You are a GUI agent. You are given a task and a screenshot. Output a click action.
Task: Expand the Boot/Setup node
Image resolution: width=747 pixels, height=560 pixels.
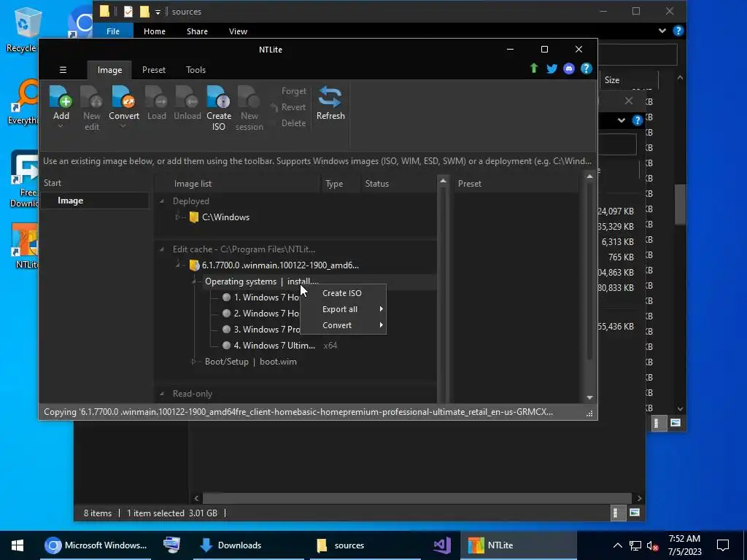[x=194, y=362]
